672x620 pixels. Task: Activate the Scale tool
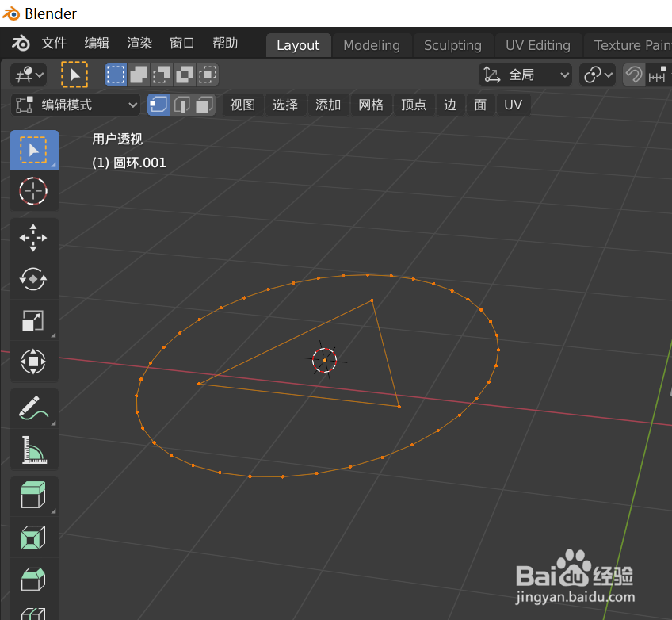coord(33,320)
